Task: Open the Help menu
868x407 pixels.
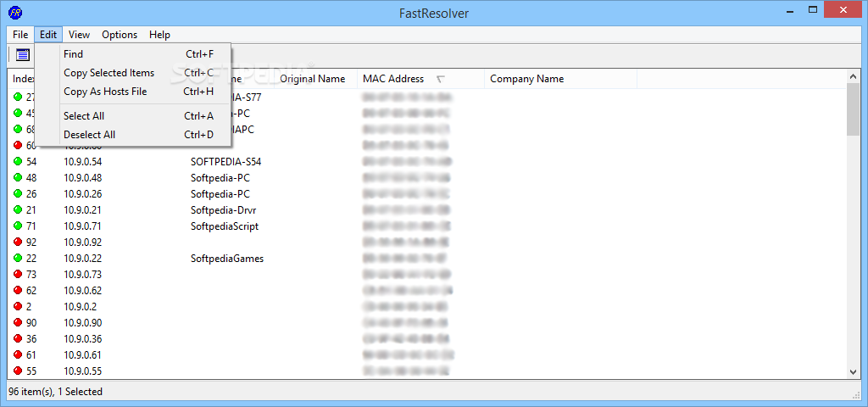Action: (x=159, y=34)
